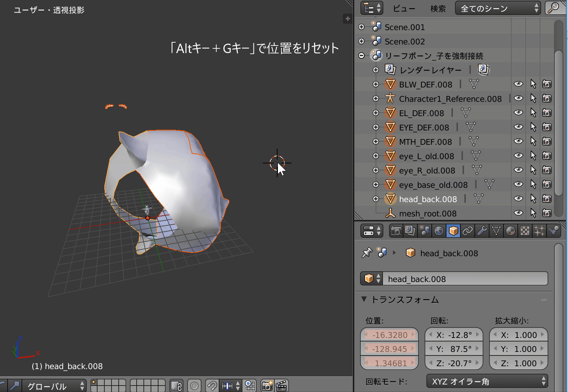Click the empty axes icon of mesh_root.008
The height and width of the screenshot is (392, 568).
pyautogui.click(x=390, y=213)
